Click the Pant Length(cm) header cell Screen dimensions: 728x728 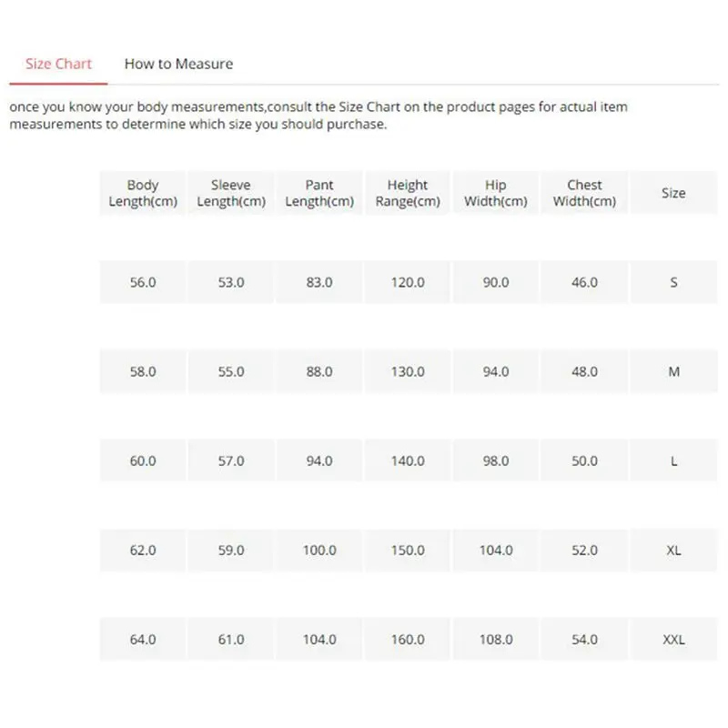319,193
